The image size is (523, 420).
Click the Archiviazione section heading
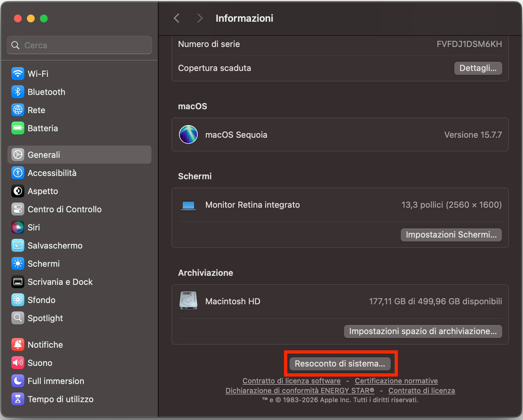(x=206, y=273)
